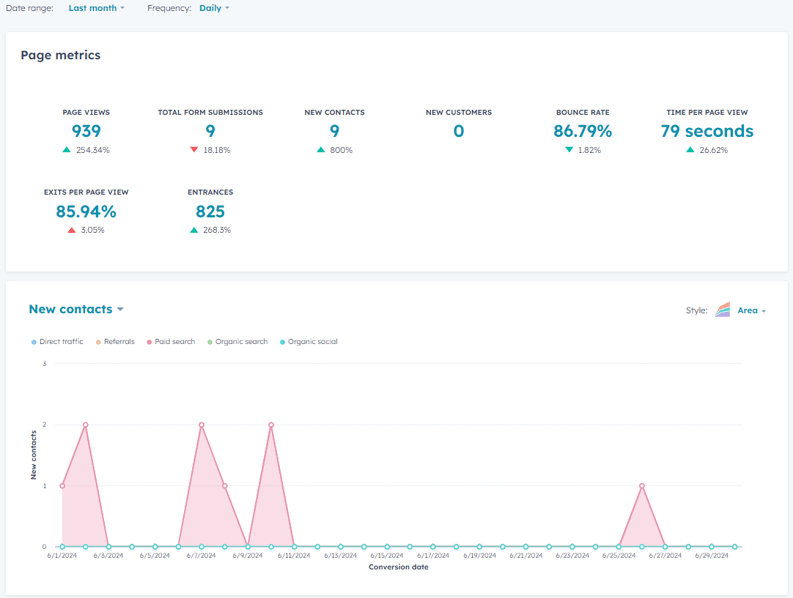Image resolution: width=793 pixels, height=598 pixels.
Task: Click the red up arrow under Exits Per Page View
Action: pyautogui.click(x=72, y=230)
